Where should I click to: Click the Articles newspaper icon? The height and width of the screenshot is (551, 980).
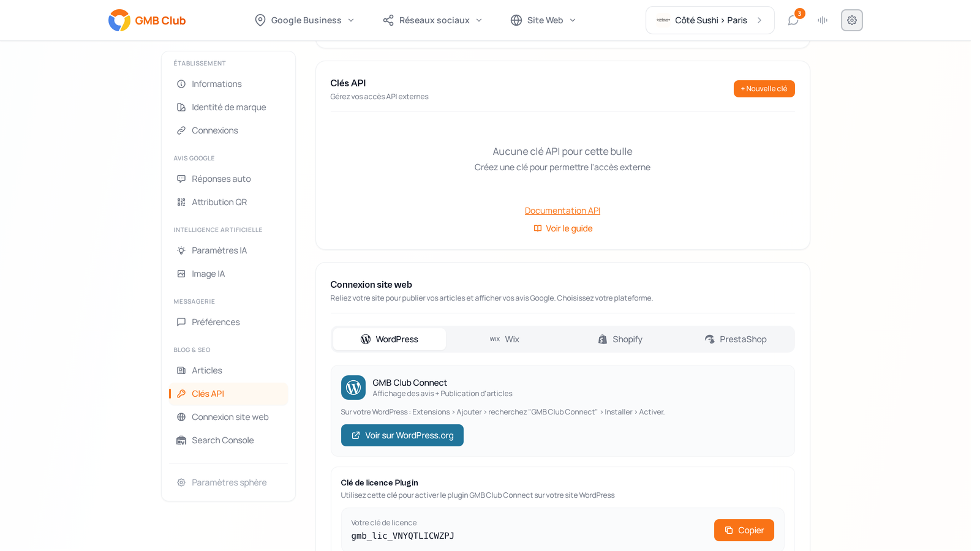[181, 370]
